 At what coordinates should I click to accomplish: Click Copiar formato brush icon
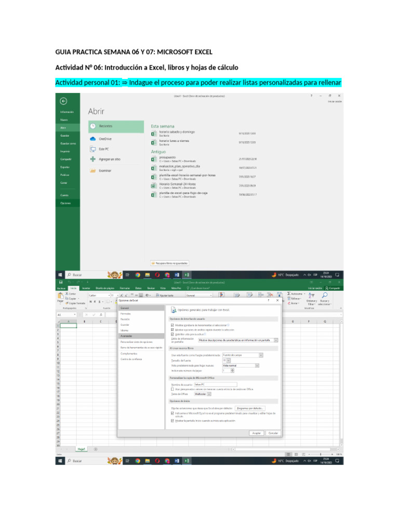(x=67, y=303)
